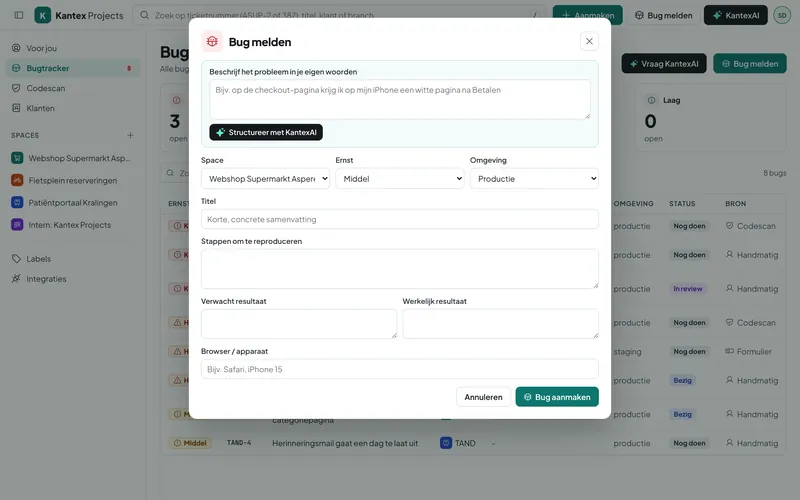Image resolution: width=800 pixels, height=500 pixels.
Task: Click the Laag open count card
Action: click(711, 118)
